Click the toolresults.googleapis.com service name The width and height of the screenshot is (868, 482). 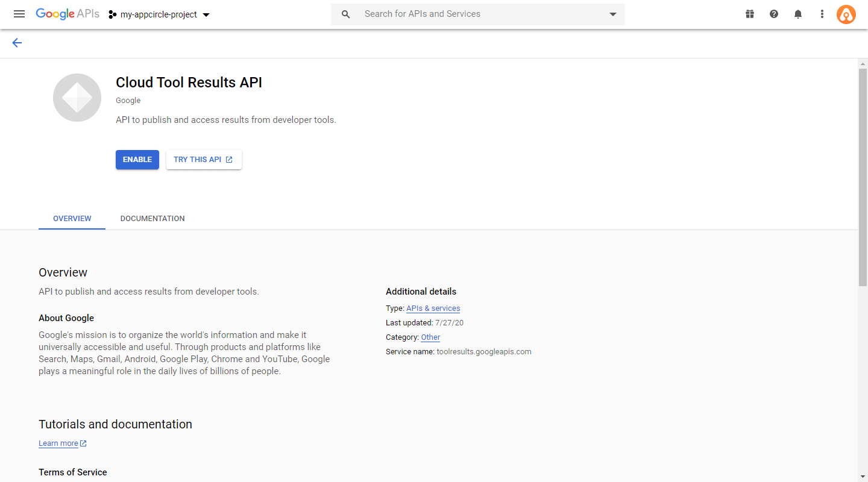pos(484,352)
